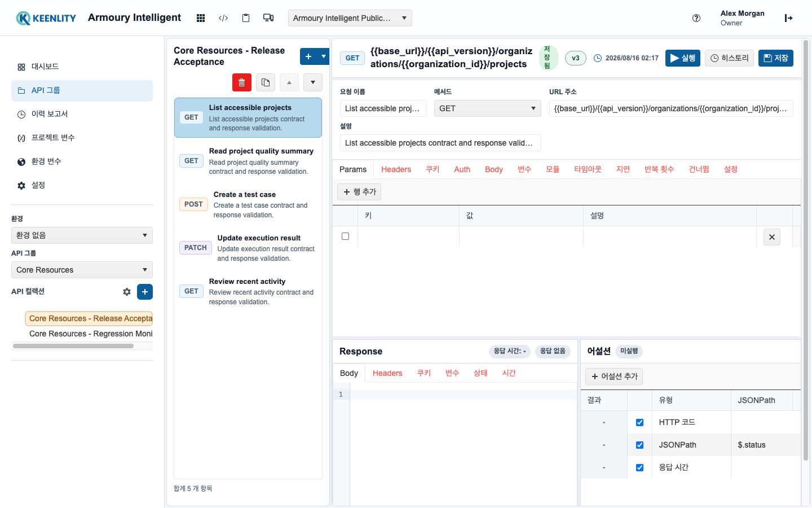Click the URL 주소 input field
Screen dimensions: 812x508
(x=671, y=108)
